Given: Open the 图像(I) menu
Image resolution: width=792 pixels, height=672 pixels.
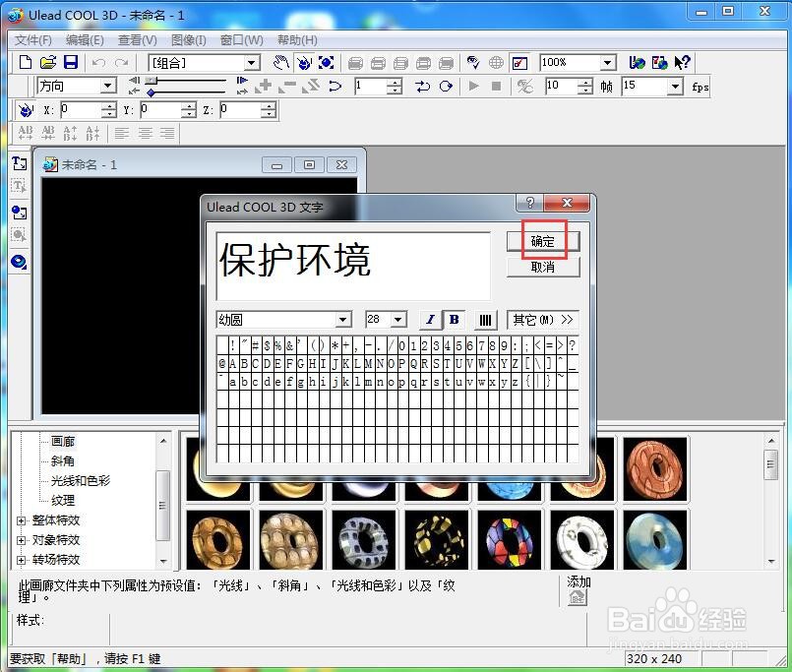Looking at the screenshot, I should pos(188,40).
